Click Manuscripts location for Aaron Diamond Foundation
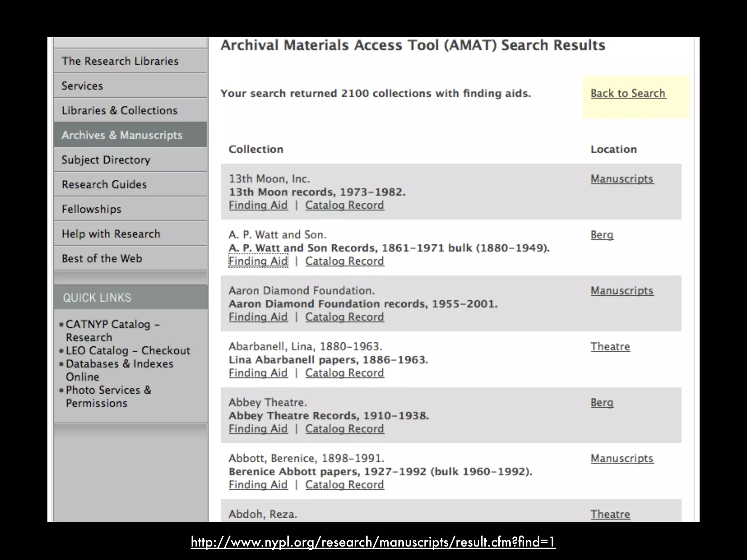 point(622,291)
